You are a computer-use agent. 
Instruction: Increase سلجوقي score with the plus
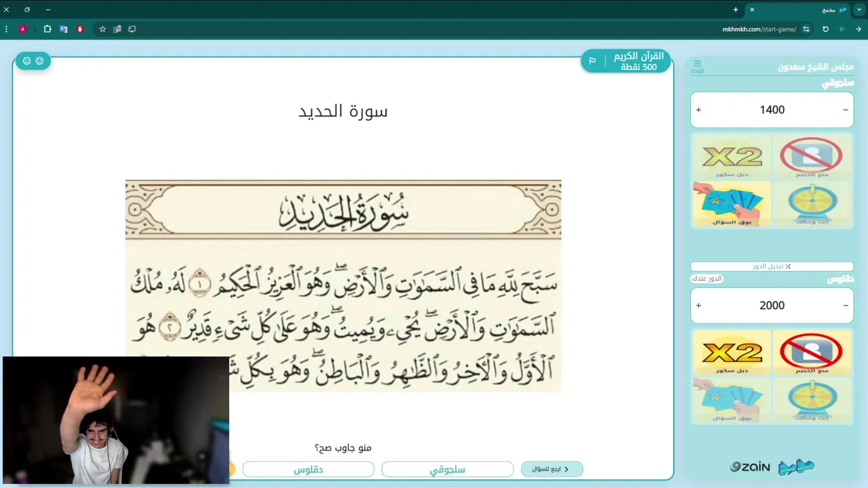pyautogui.click(x=698, y=110)
